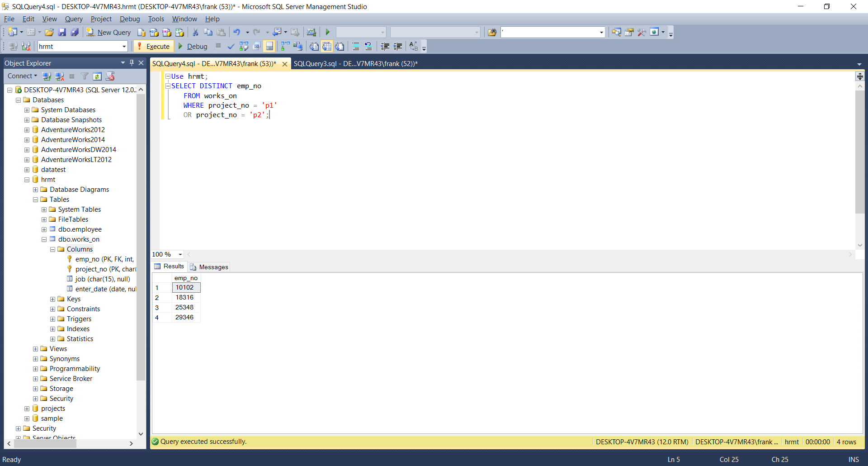Toggle Results to Text output mode
This screenshot has width=868, height=466.
[314, 46]
